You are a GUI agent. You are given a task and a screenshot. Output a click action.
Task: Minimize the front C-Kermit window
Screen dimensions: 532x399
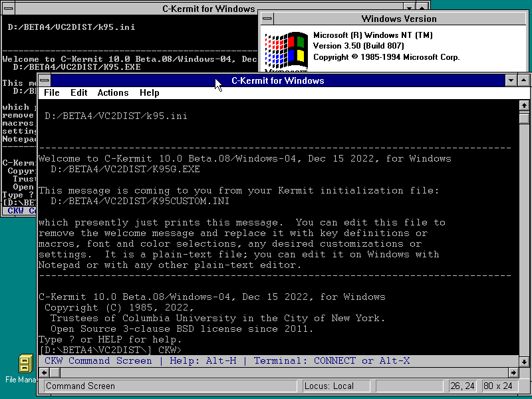coord(511,80)
